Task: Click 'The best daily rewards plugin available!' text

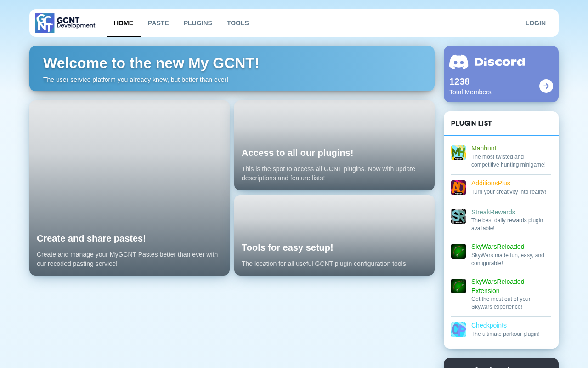Action: coord(507,224)
